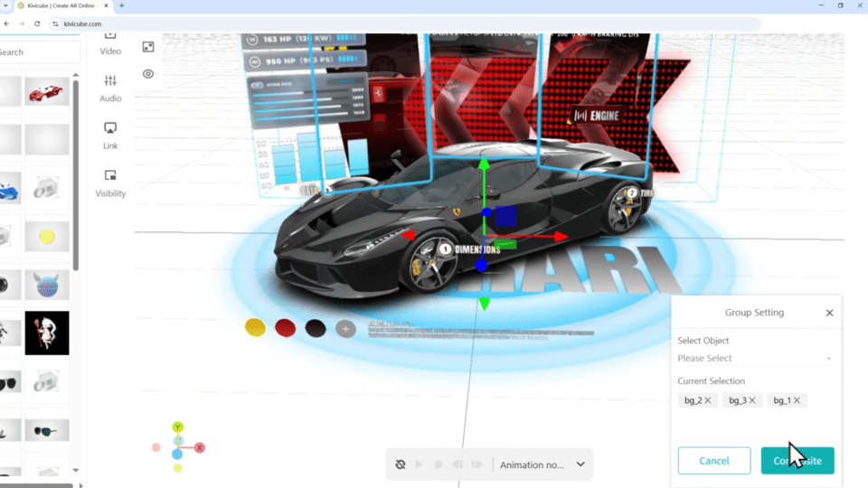Pick the black car color swatch
868x488 pixels.
[x=316, y=328]
